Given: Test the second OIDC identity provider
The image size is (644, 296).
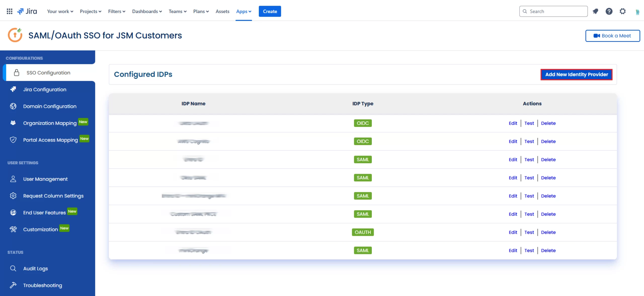Looking at the screenshot, I should pos(529,141).
